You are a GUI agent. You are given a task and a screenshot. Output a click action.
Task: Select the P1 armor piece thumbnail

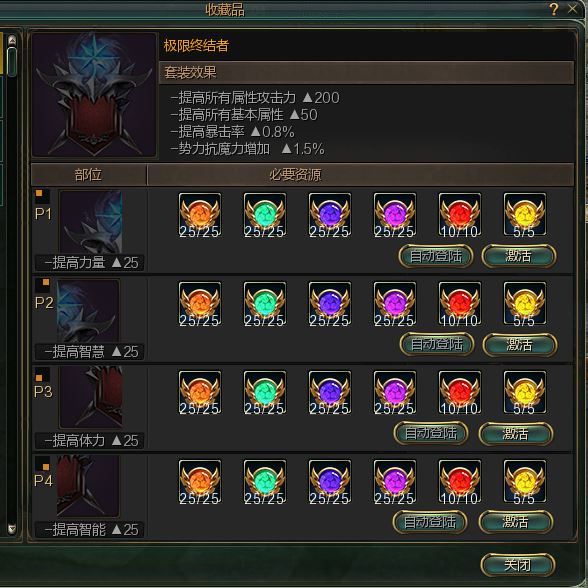[91, 222]
